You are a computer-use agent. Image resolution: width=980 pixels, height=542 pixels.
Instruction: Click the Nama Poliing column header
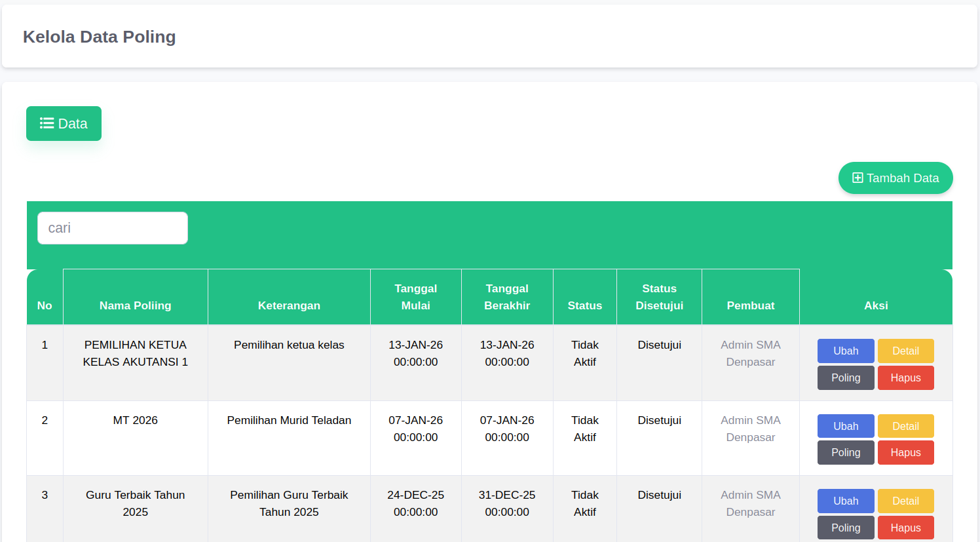pyautogui.click(x=135, y=305)
